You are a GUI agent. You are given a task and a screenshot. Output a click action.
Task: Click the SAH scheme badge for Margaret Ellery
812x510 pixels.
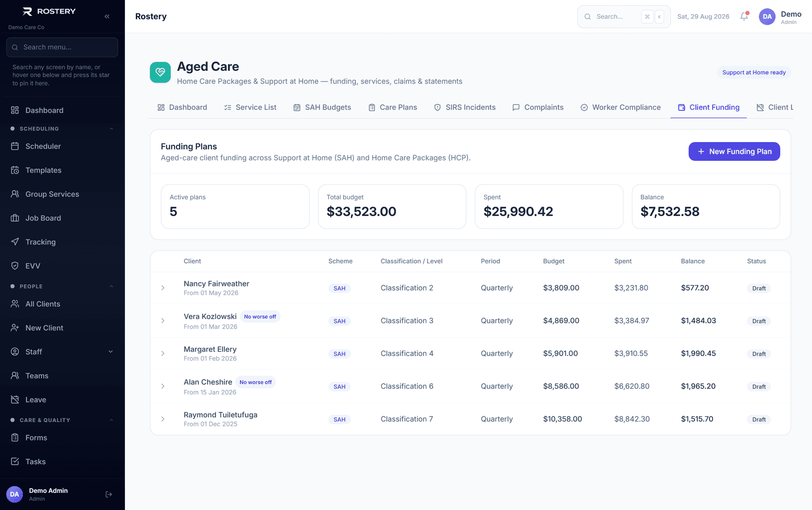click(339, 354)
